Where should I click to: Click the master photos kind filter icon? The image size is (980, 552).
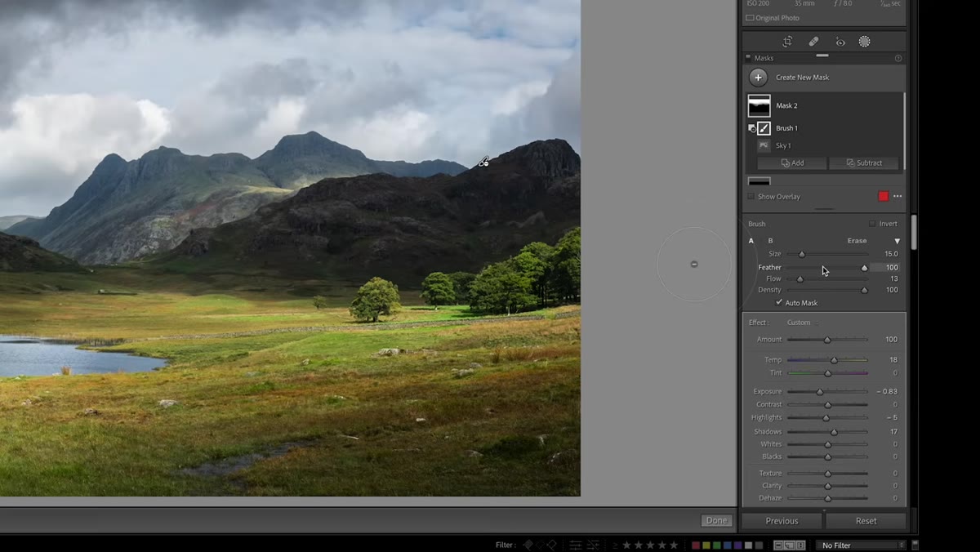click(x=778, y=545)
